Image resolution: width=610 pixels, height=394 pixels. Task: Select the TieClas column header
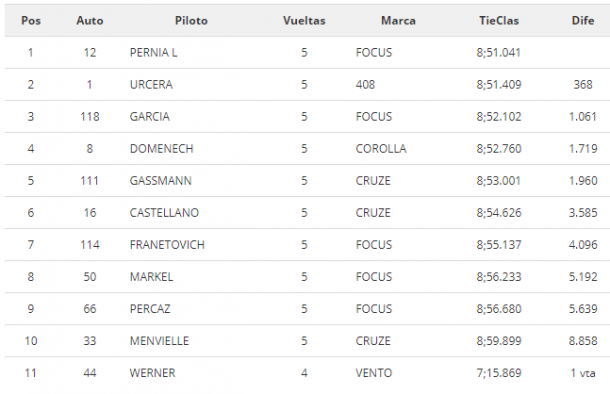pyautogui.click(x=499, y=21)
